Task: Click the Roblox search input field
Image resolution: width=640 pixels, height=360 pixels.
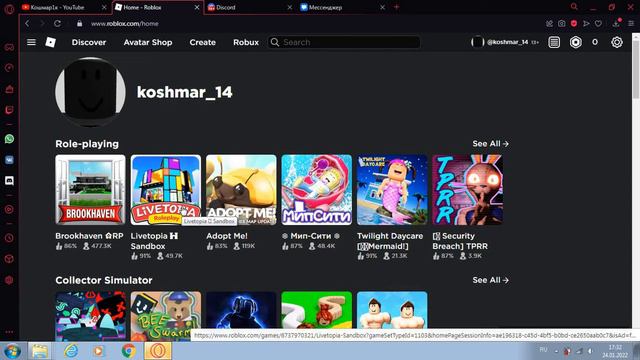Action: [344, 42]
